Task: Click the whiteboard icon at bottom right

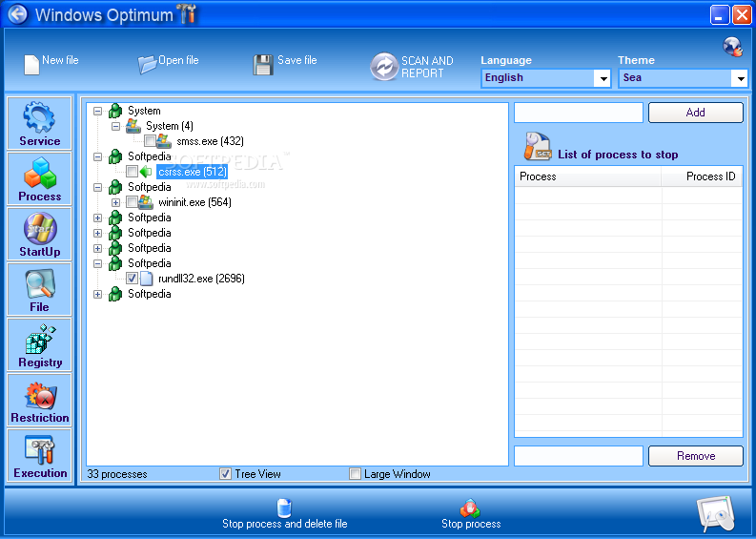Action: point(716,514)
